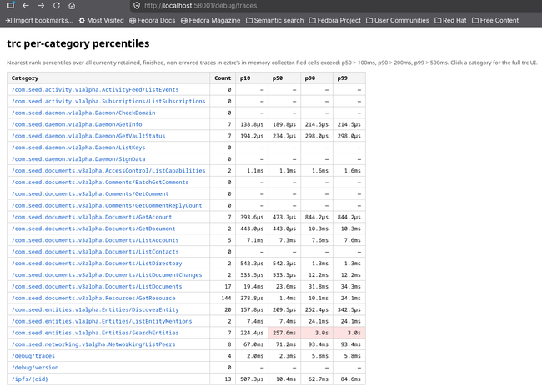Open the Entities/SearchEntities trace category
The height and width of the screenshot is (392, 542).
pyautogui.click(x=100, y=331)
